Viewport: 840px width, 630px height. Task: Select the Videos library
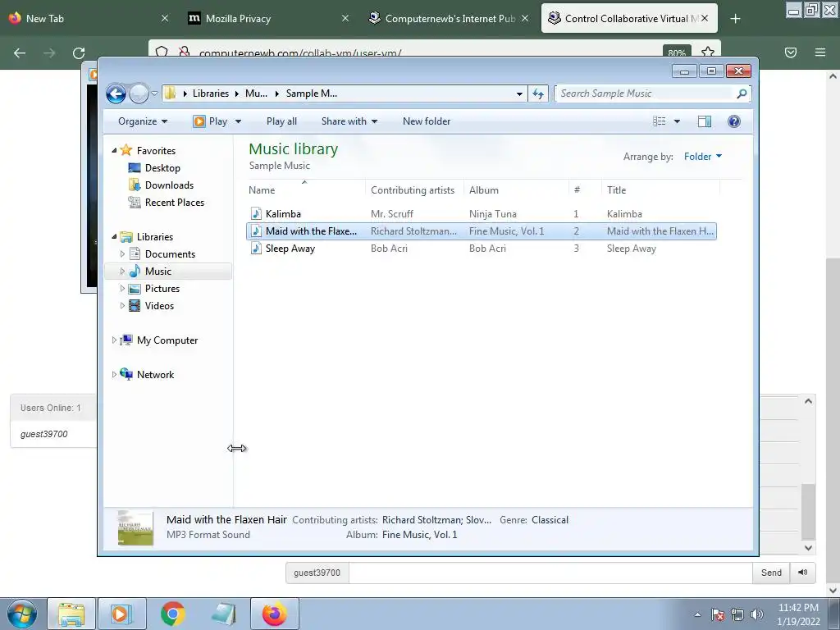(x=159, y=305)
